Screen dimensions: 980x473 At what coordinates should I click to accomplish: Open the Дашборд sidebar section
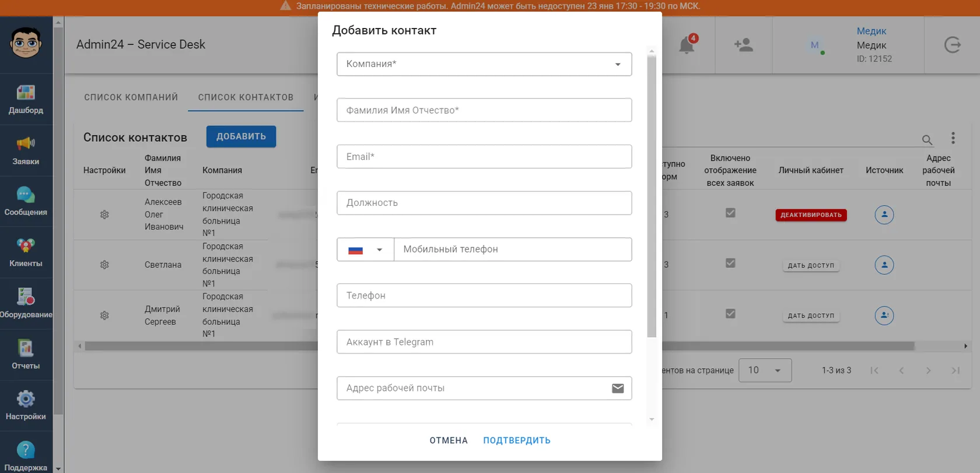click(26, 99)
